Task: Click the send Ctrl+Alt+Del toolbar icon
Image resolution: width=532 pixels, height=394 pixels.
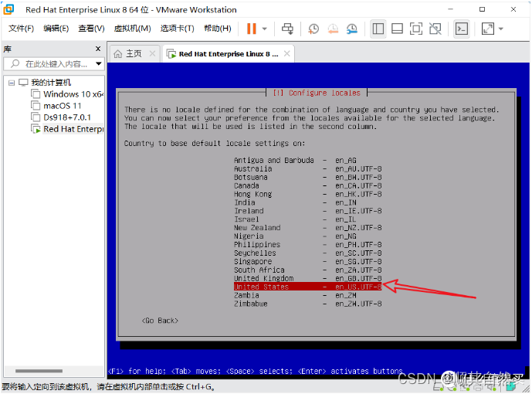Action: (x=287, y=29)
